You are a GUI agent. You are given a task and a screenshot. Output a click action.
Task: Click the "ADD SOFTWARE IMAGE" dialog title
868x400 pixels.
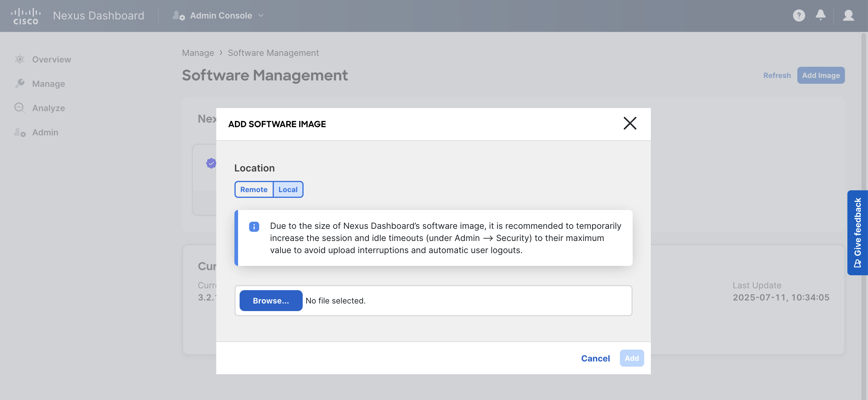click(277, 124)
